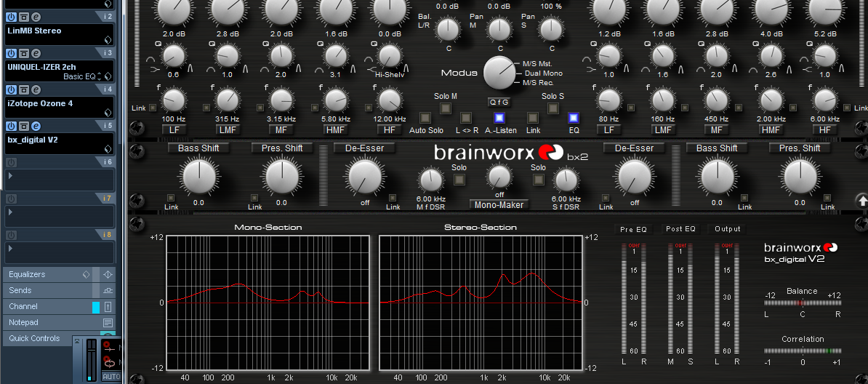Click the Q f G button
Screen dimensions: 868x384
498,102
